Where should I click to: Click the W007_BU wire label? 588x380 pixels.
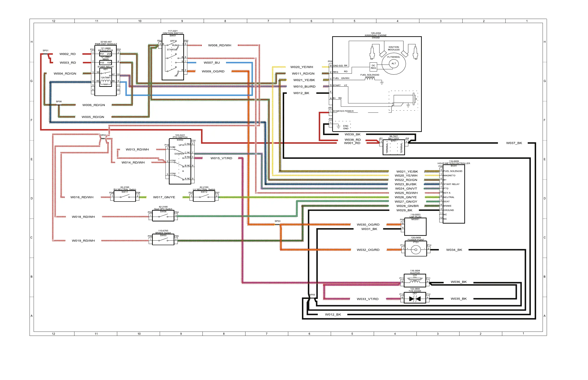click(212, 63)
